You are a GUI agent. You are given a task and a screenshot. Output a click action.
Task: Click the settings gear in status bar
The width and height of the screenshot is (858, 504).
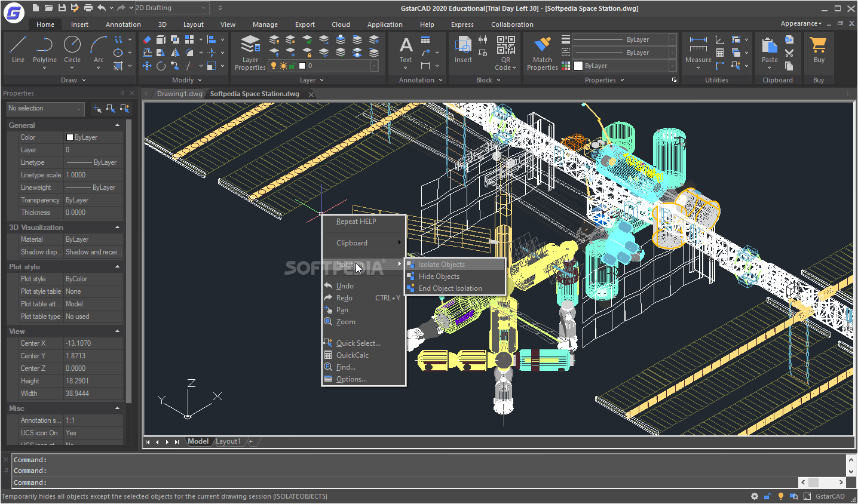pyautogui.click(x=755, y=496)
